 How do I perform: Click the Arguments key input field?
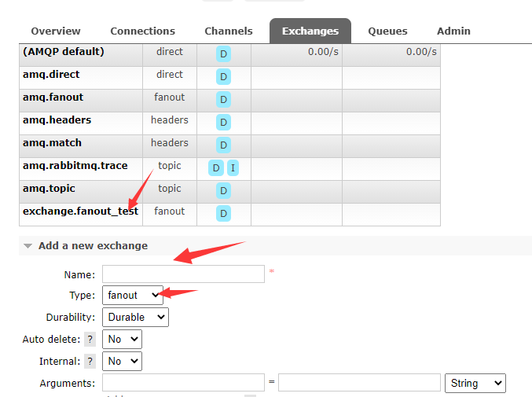[183, 383]
